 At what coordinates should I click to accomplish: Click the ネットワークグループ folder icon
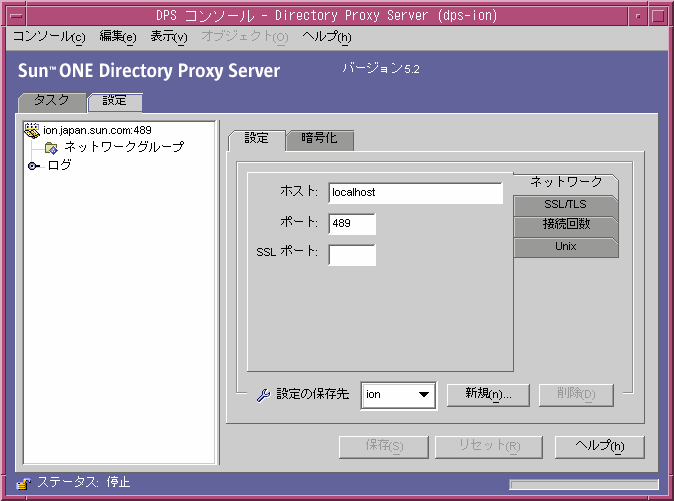click(51, 148)
